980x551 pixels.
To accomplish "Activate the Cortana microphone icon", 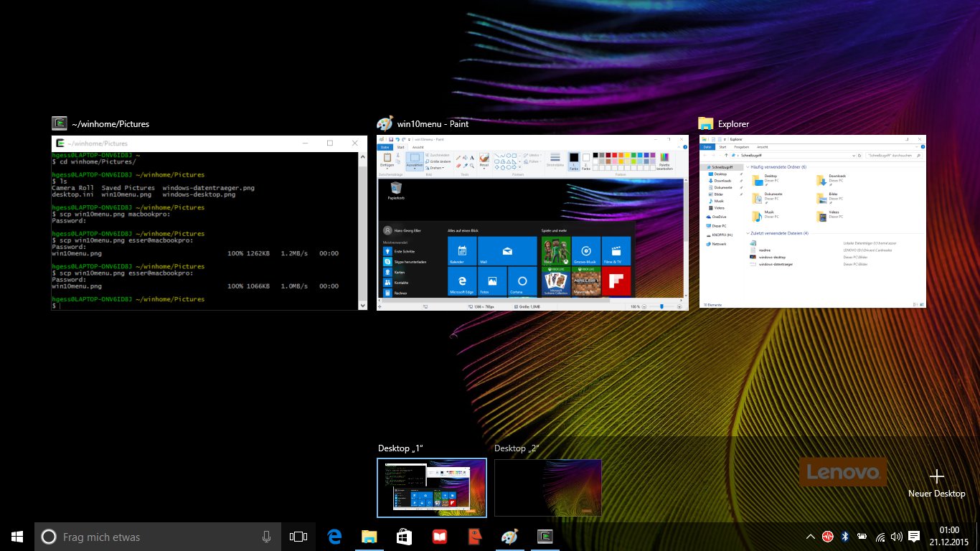I will point(266,536).
